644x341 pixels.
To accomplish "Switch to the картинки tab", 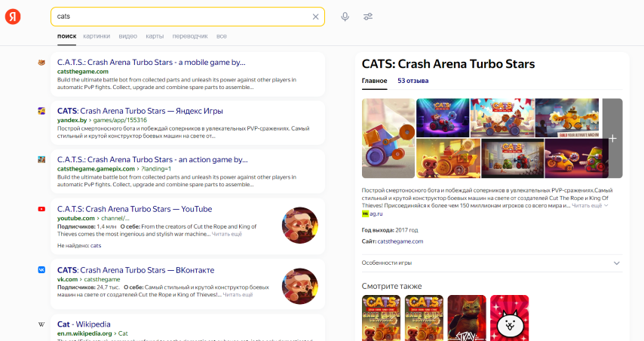I will click(x=97, y=36).
